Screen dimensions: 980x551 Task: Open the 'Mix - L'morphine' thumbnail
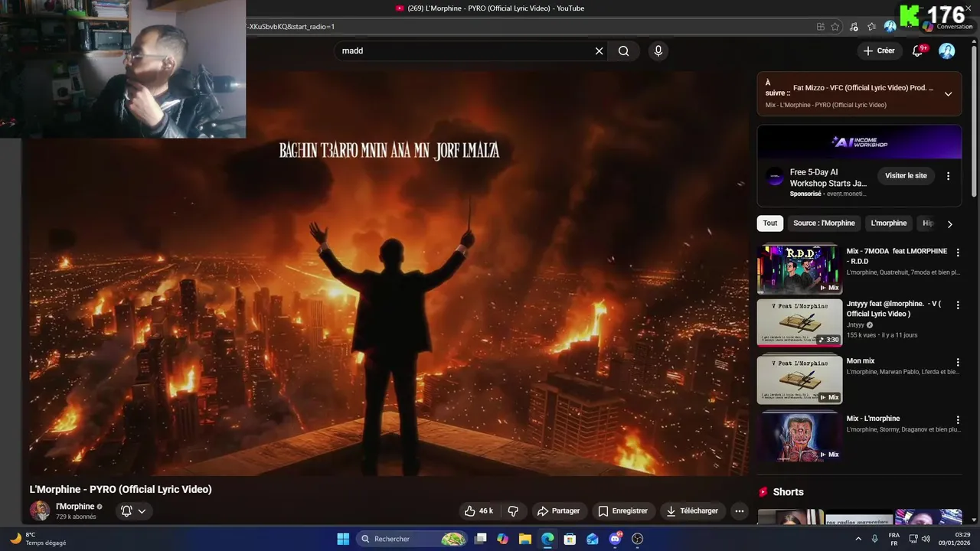[x=799, y=436]
